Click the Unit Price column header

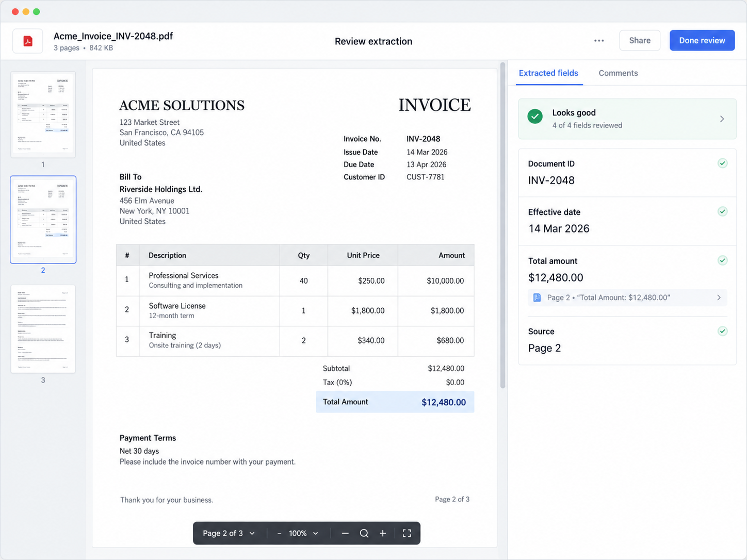click(363, 255)
